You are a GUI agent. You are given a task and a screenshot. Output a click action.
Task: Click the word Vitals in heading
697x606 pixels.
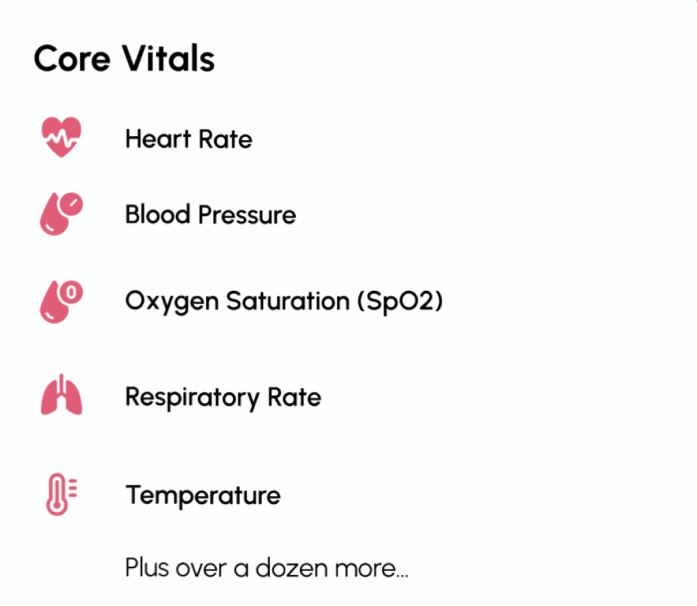click(169, 58)
